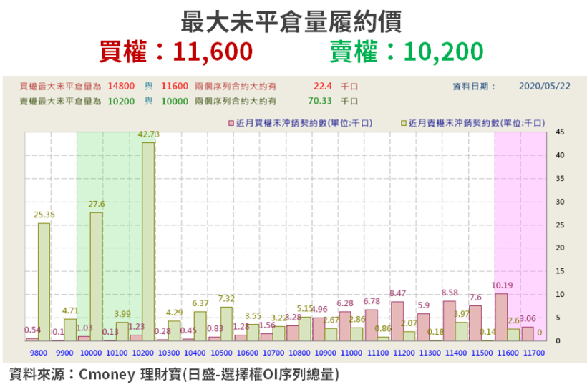Click x-axis strike label 10000

tap(91, 353)
